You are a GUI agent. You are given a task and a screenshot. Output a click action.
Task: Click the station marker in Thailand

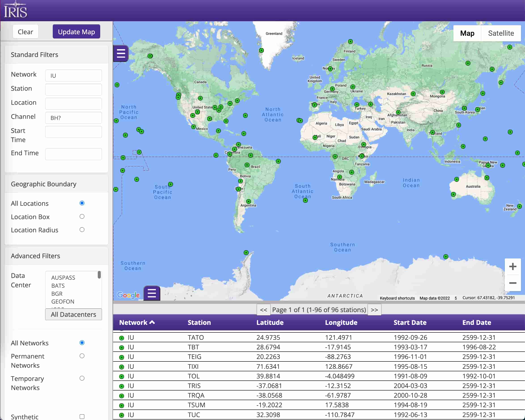tap(432, 132)
